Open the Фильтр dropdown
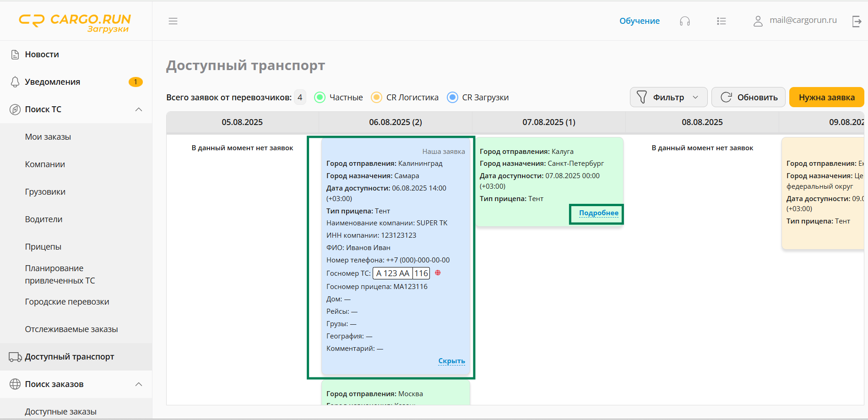The height and width of the screenshot is (420, 868). coord(668,98)
